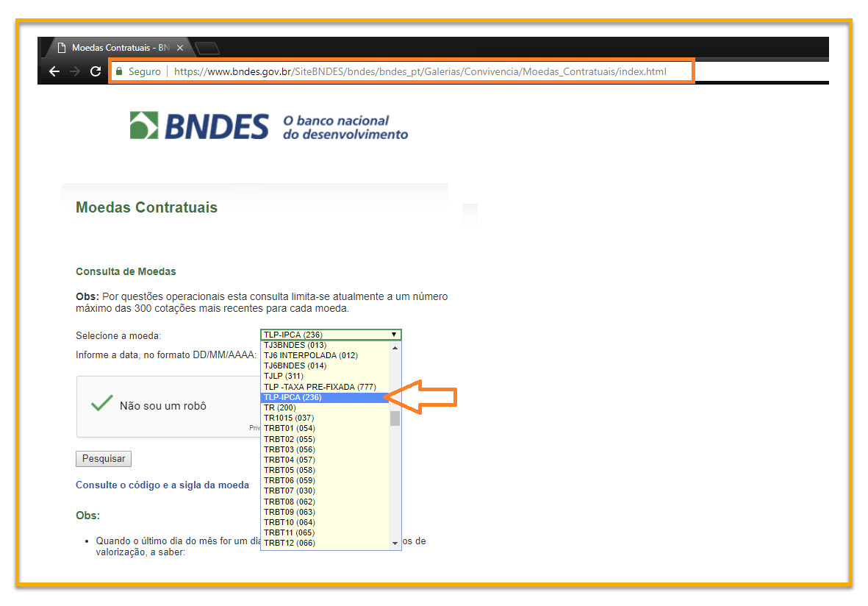Select TJ3BNDES (013) option
Screen dimensions: 868x606
click(325, 345)
